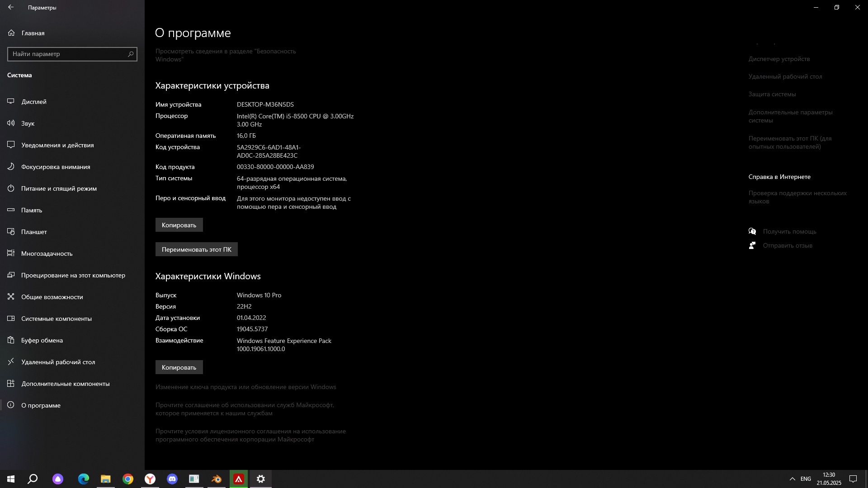Image resolution: width=868 pixels, height=488 pixels.
Task: Click the Звук speaker icon
Action: (11, 123)
